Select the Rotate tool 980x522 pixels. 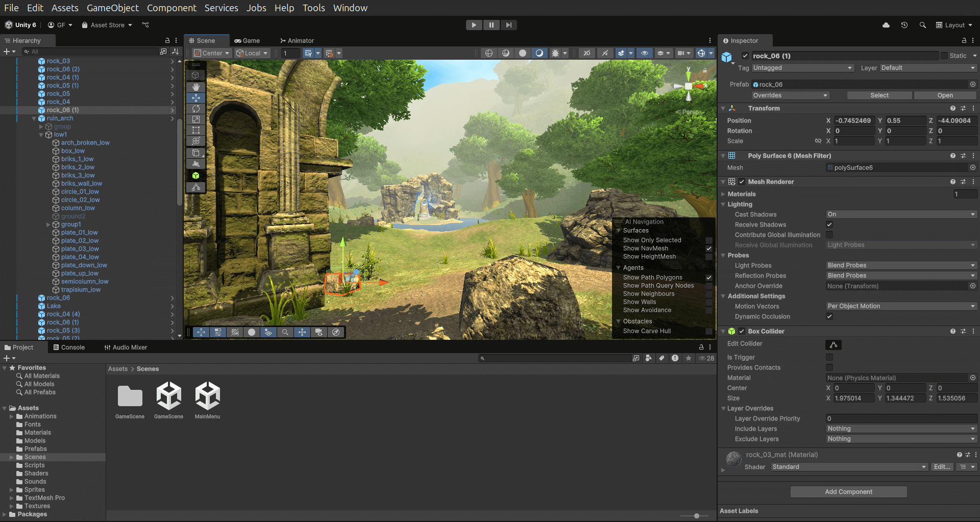pos(195,109)
